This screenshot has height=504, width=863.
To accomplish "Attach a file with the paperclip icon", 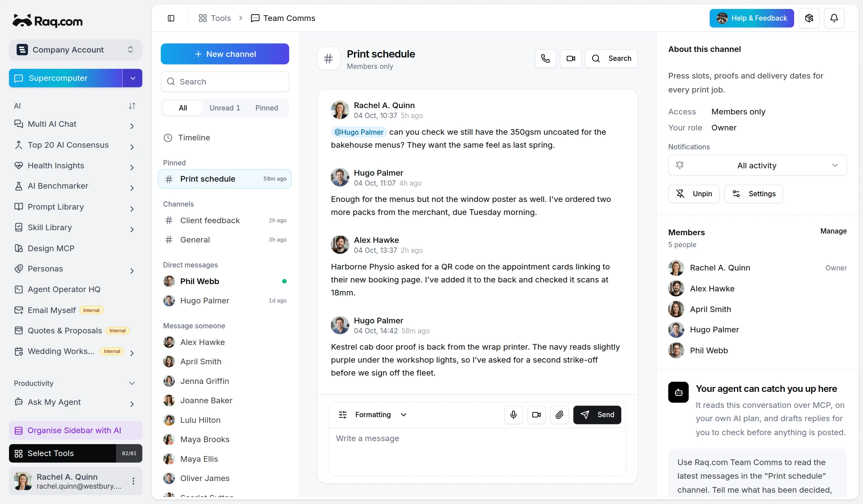I will click(559, 415).
